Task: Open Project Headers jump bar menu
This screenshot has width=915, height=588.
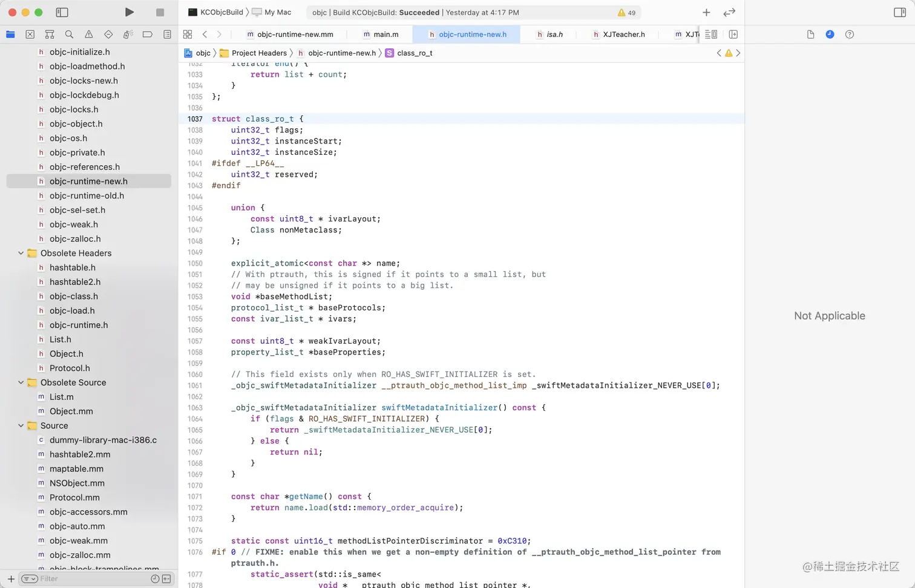Action: tap(253, 53)
